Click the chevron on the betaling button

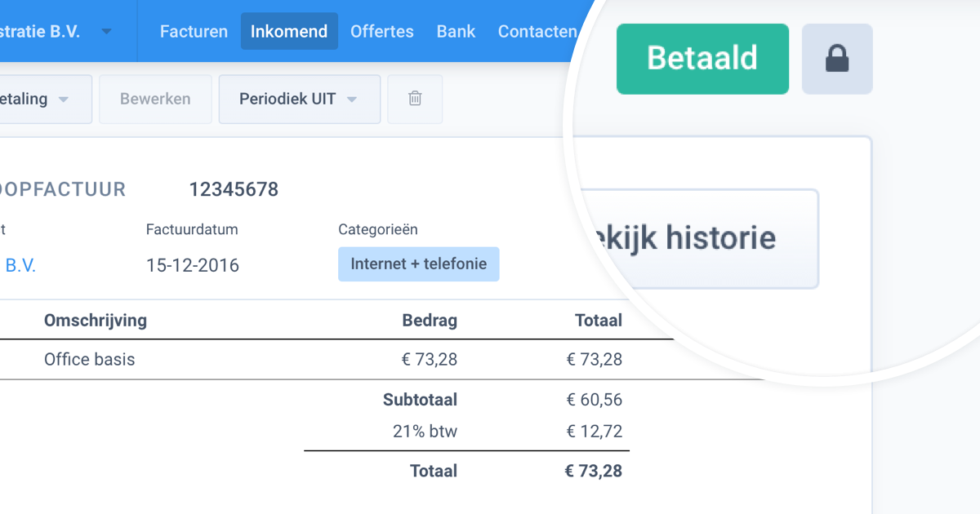65,98
